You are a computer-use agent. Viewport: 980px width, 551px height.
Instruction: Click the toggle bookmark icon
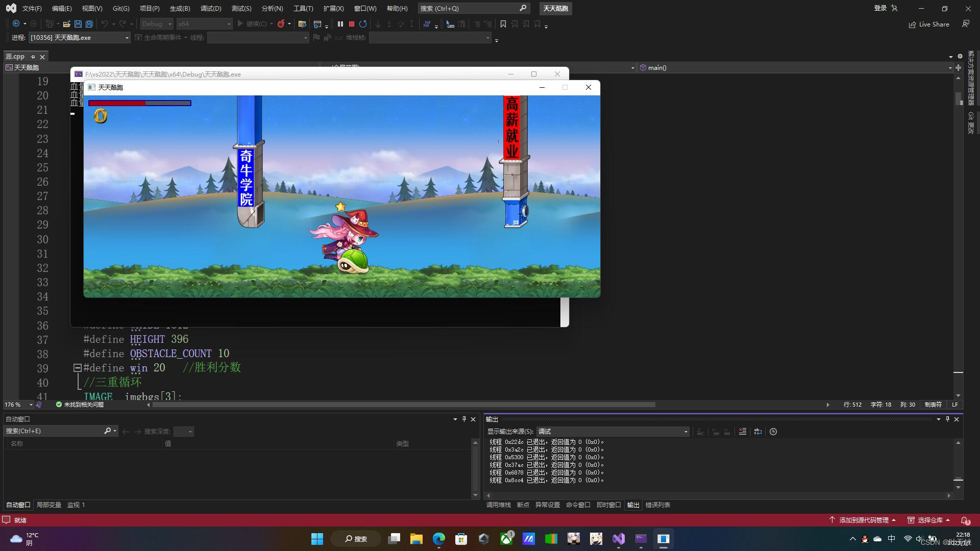(x=503, y=24)
